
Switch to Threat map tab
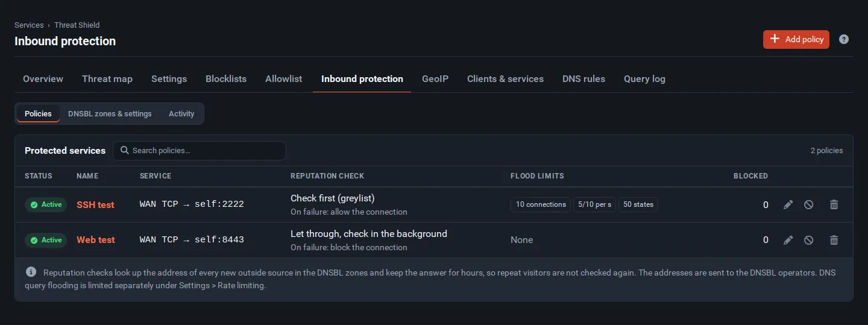click(x=107, y=79)
